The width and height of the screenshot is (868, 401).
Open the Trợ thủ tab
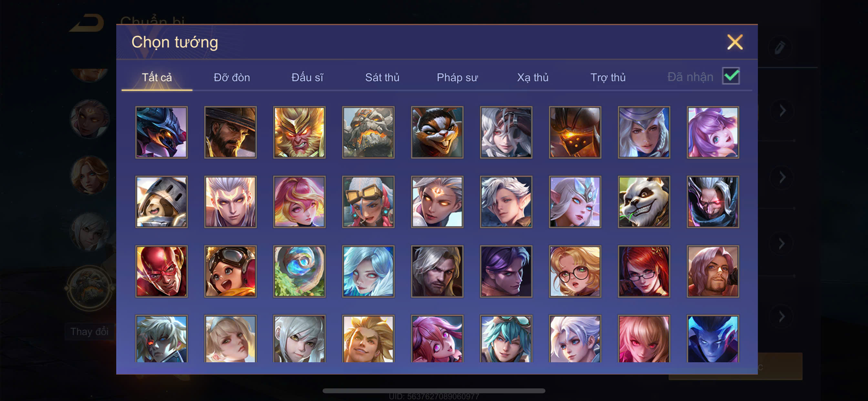(608, 77)
